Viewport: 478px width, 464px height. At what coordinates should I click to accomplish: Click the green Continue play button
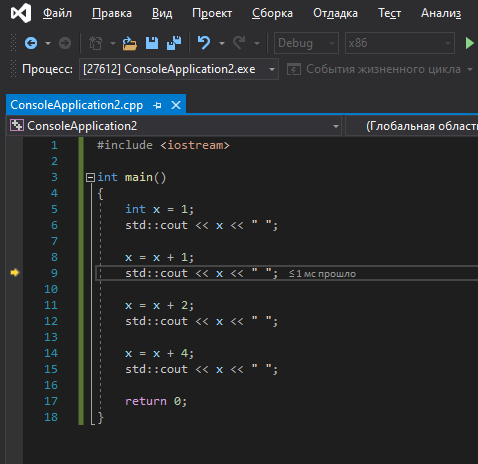pyautogui.click(x=470, y=43)
